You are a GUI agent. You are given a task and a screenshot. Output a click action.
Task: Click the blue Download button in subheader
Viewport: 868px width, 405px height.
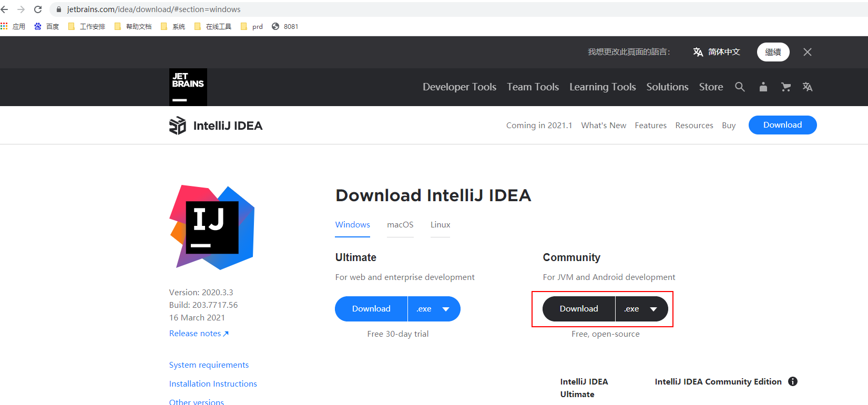(782, 125)
